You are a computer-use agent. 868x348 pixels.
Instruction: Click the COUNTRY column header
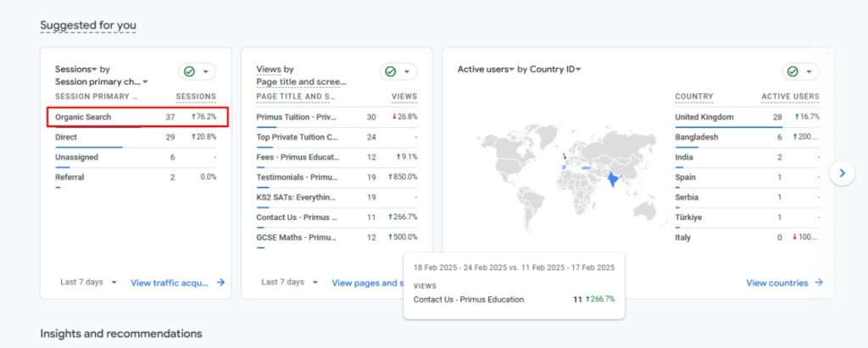693,97
